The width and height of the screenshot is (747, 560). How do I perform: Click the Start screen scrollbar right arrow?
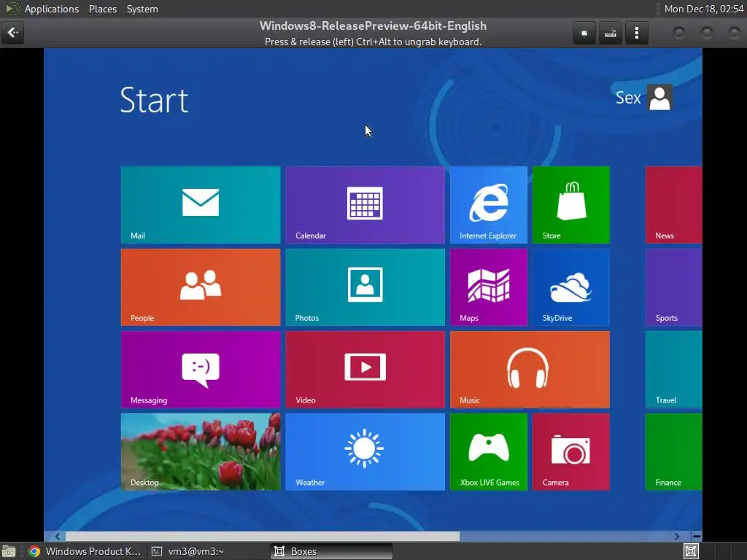(x=676, y=536)
